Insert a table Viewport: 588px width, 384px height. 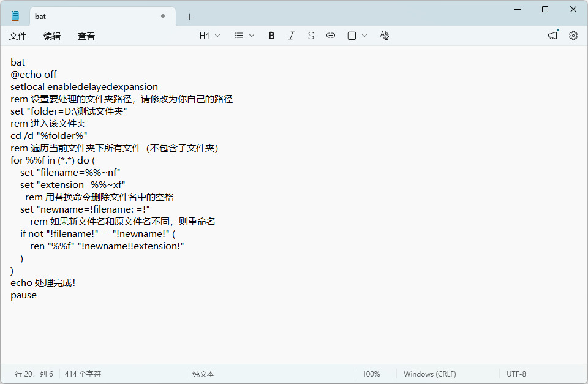coord(352,36)
